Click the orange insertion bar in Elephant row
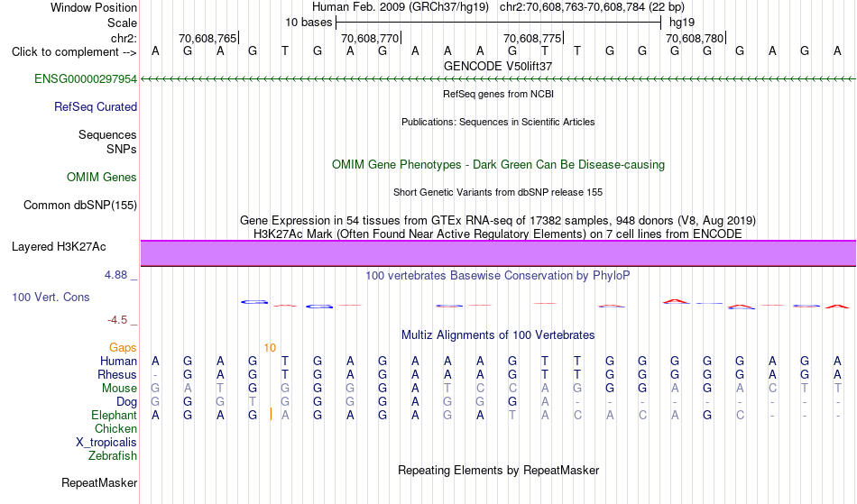 271,415
